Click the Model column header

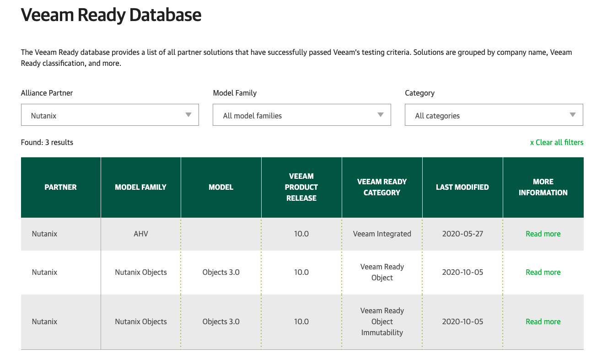click(221, 187)
